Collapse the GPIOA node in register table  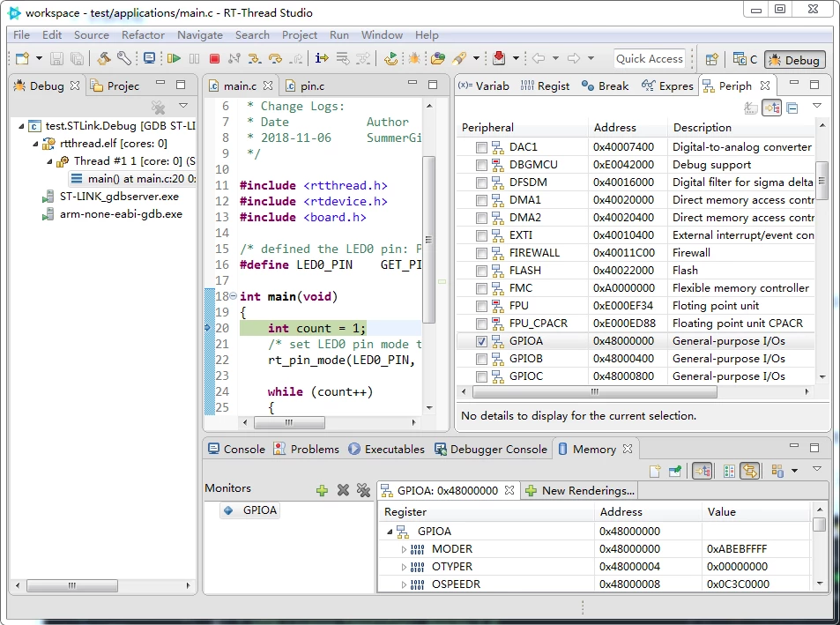pyautogui.click(x=390, y=532)
